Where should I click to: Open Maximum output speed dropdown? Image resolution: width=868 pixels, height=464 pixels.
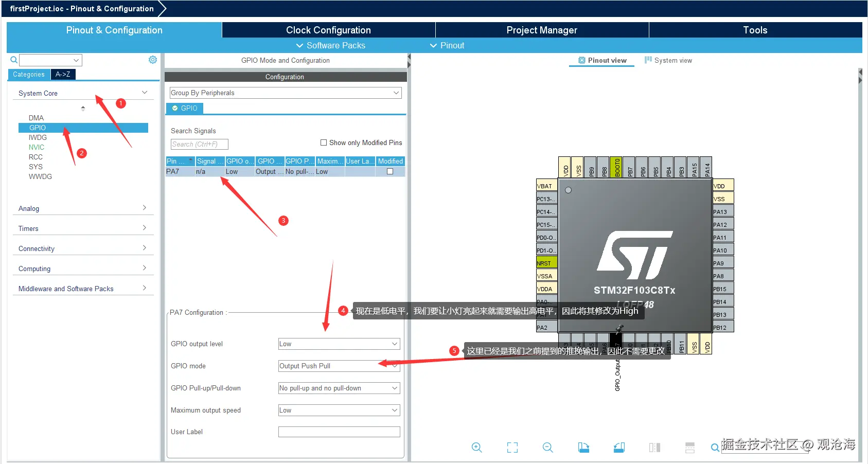(339, 410)
